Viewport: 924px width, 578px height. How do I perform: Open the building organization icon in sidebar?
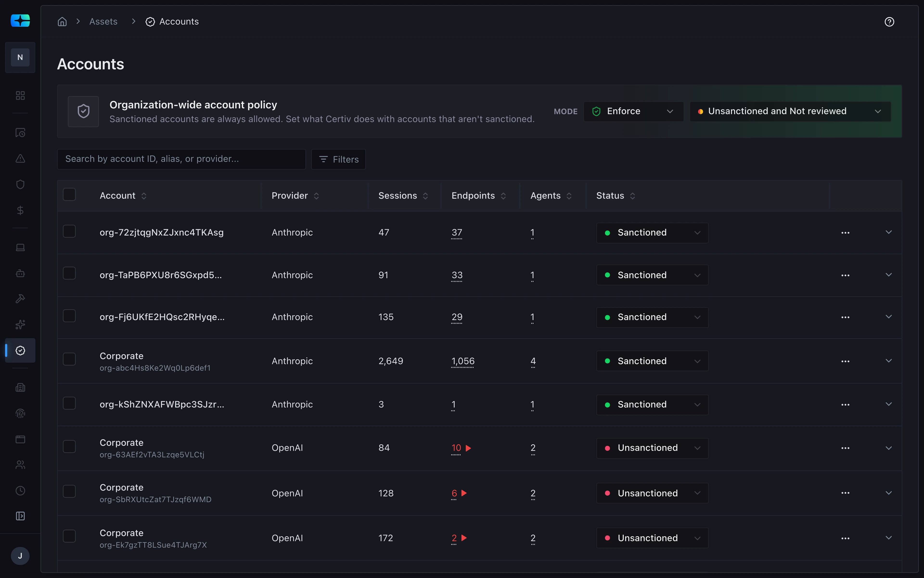click(x=20, y=388)
